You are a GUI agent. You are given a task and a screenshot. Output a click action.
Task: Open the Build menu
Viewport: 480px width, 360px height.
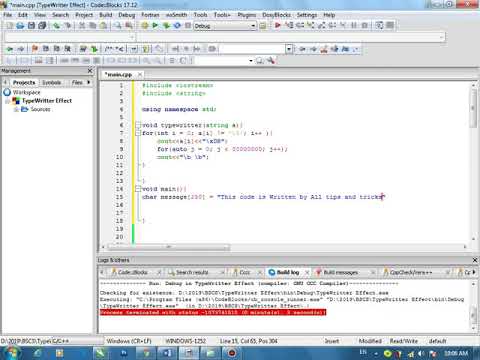pyautogui.click(x=105, y=15)
